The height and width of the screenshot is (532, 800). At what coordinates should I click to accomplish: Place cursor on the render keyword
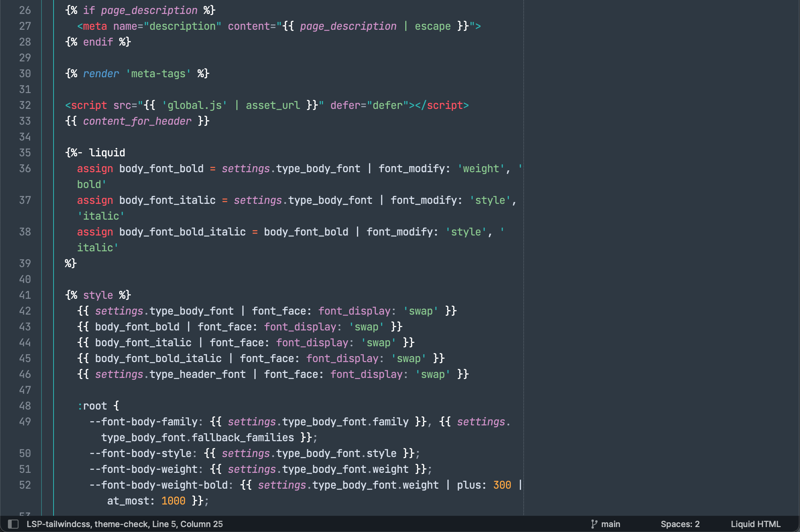(x=101, y=73)
